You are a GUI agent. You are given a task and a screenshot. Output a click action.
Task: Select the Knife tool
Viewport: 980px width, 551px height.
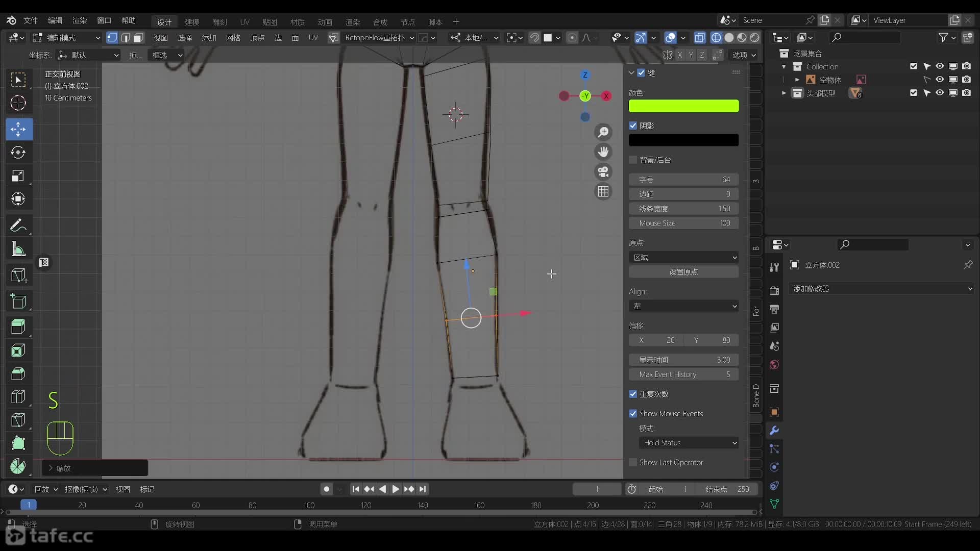click(18, 420)
